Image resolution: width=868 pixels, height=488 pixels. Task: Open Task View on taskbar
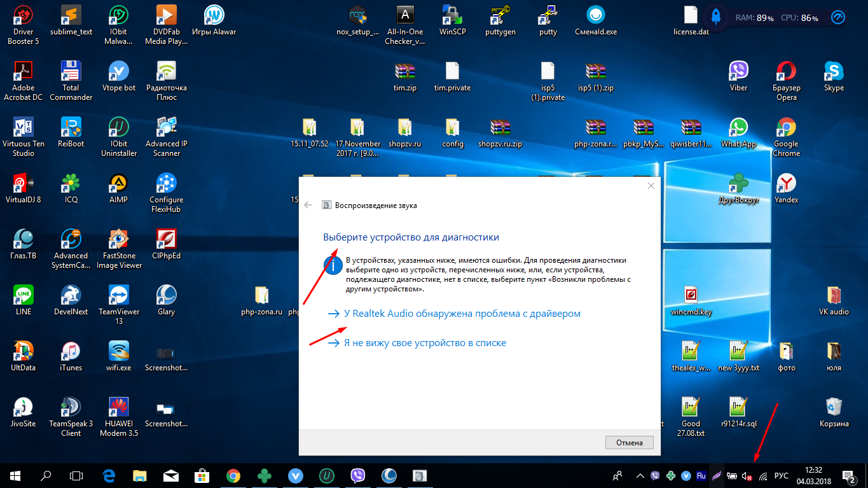[76, 475]
